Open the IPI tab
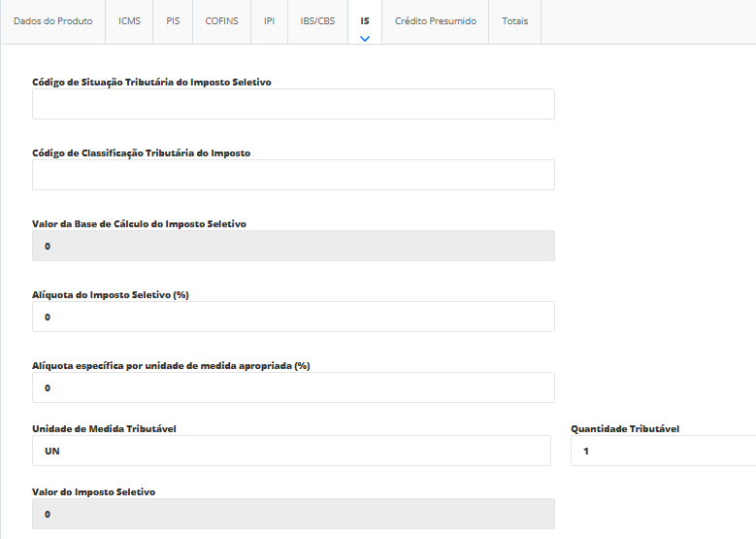Screen dimensions: 756x539 tap(269, 21)
